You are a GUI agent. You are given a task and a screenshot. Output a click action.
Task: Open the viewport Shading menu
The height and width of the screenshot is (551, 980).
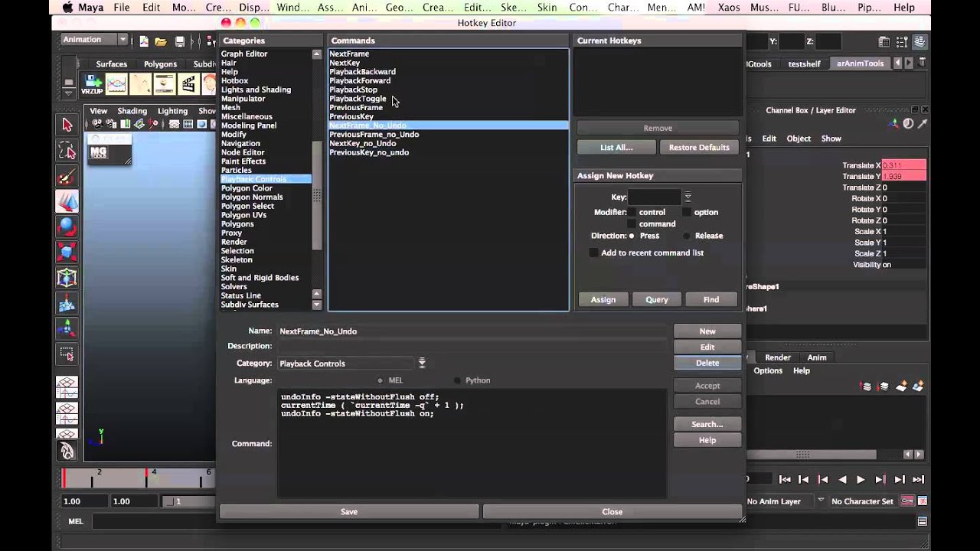pyautogui.click(x=132, y=111)
